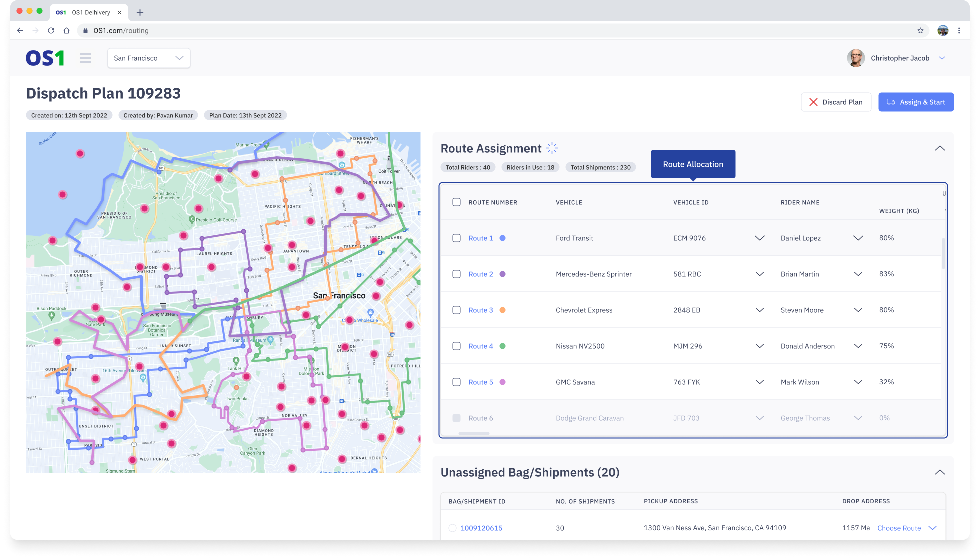Select all routes header checkbox
980x560 pixels.
tap(456, 202)
